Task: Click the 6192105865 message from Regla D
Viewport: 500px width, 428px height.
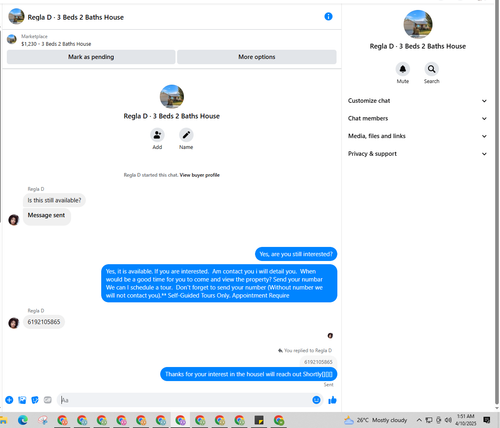Action: [x=44, y=322]
